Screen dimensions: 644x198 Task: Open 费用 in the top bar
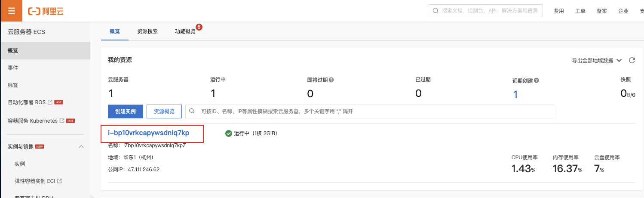coord(559,11)
